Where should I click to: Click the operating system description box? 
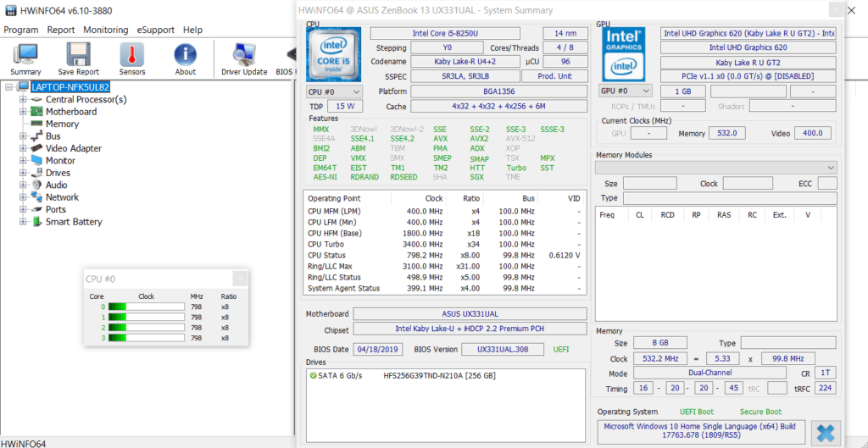click(x=702, y=432)
